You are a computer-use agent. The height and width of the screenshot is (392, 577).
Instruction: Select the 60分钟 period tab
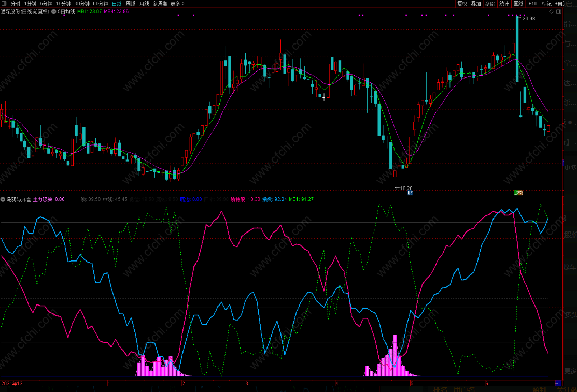101,4
